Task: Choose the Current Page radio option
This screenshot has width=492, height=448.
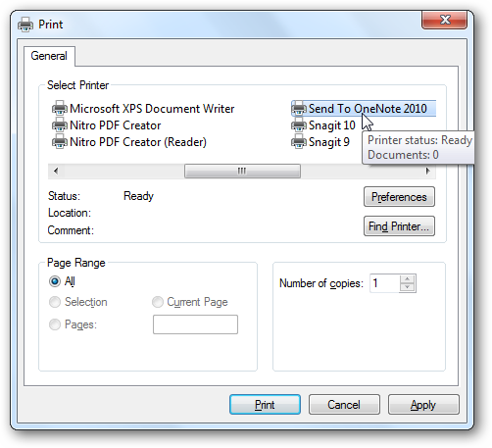Action: pyautogui.click(x=158, y=302)
